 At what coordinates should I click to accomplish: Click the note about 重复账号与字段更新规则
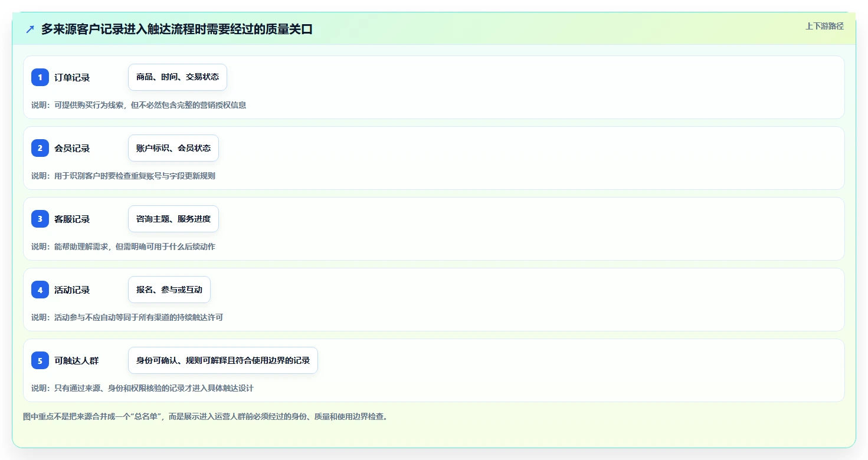pyautogui.click(x=123, y=176)
